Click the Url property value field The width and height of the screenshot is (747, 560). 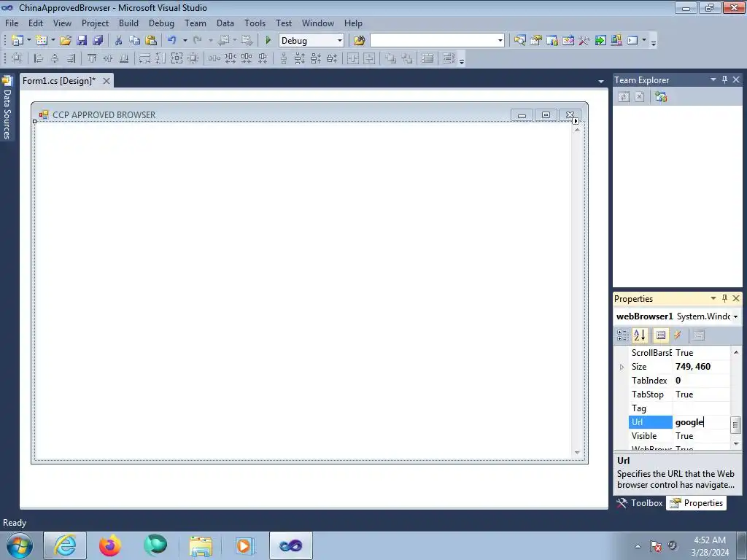coord(701,422)
